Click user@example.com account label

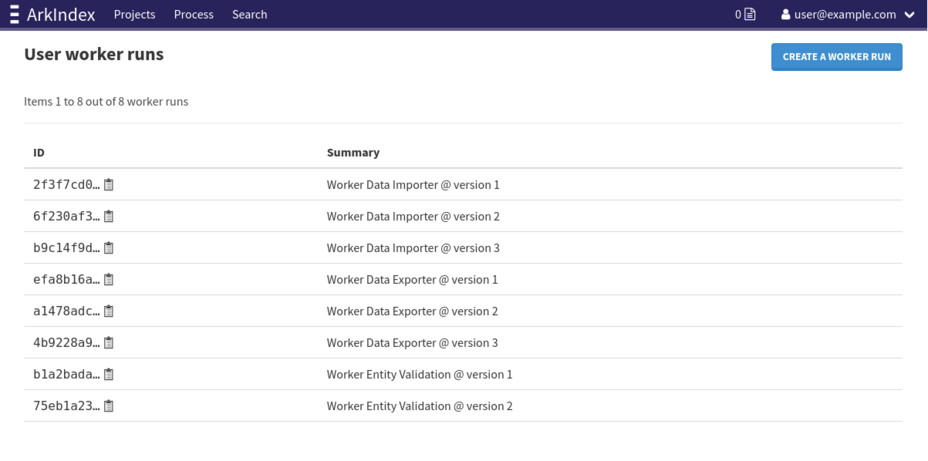tap(845, 14)
